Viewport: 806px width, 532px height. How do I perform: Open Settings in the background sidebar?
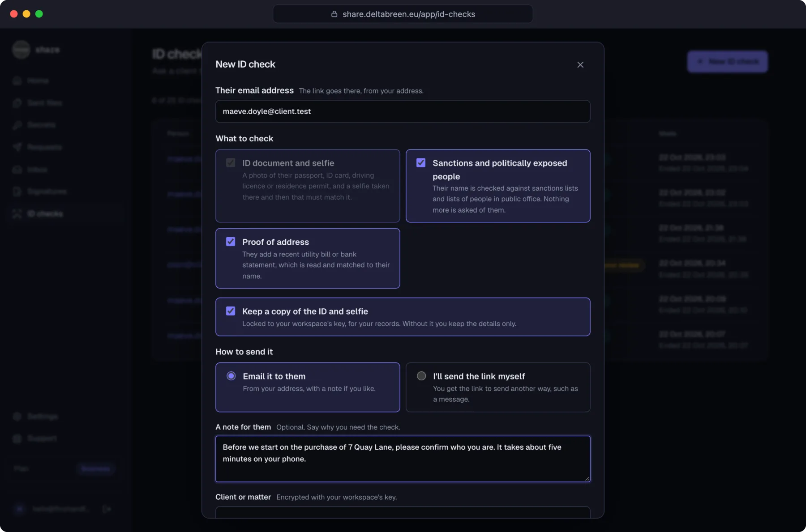[36, 417]
